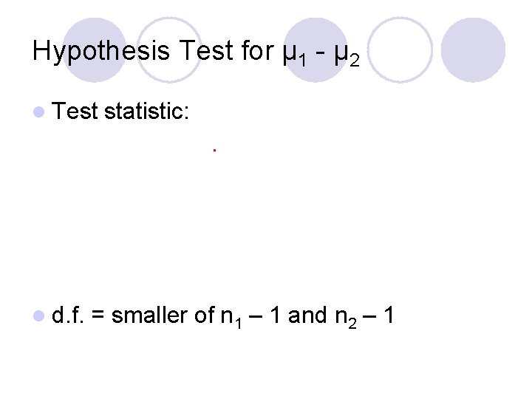Click the word "and" in the second bullet
The height and width of the screenshot is (399, 532).
(308, 316)
